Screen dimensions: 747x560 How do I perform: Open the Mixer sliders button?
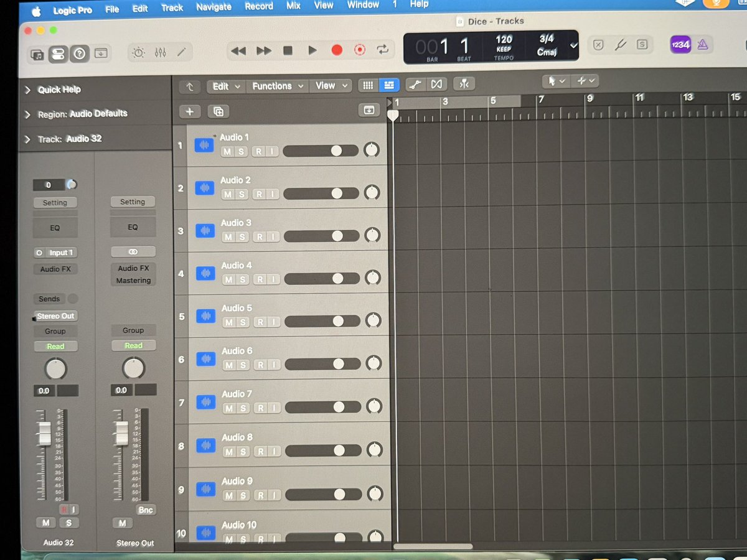point(160,53)
